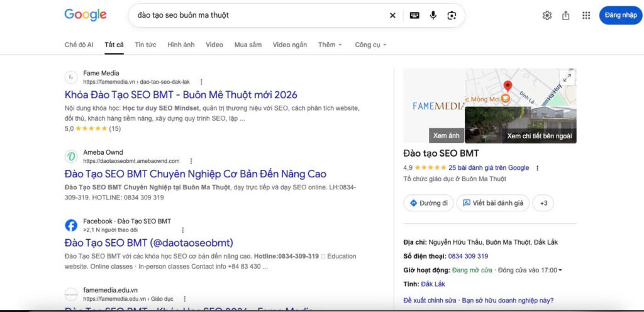Screen dimensions: 644x312
Task: Switch to the Video ngắn tab
Action: pos(290,45)
